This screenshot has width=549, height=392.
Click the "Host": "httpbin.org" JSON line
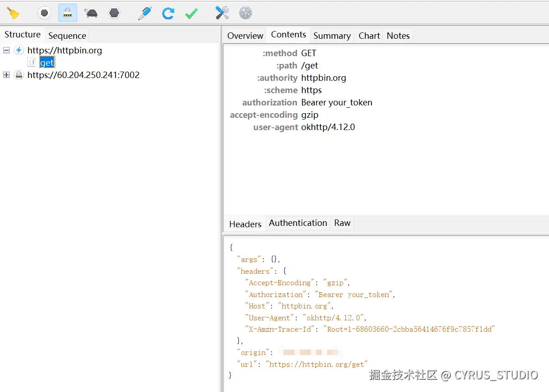point(289,306)
